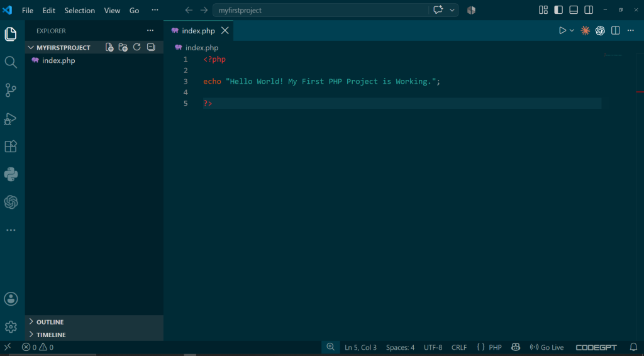
Task: Open Copilot status icon in status bar
Action: click(516, 347)
